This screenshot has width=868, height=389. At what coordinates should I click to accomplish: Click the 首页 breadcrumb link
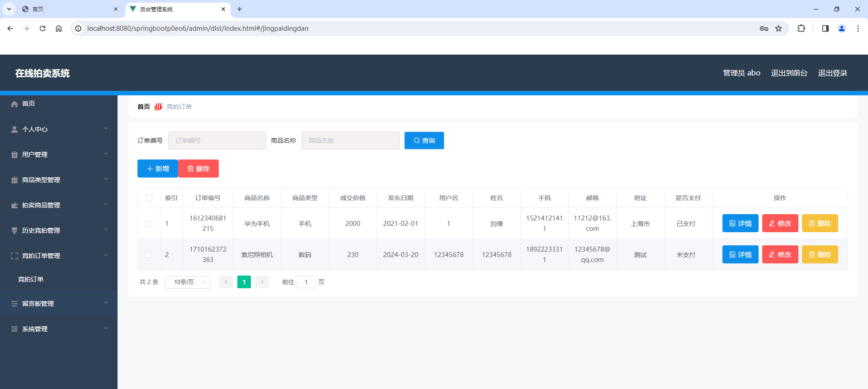(x=144, y=107)
